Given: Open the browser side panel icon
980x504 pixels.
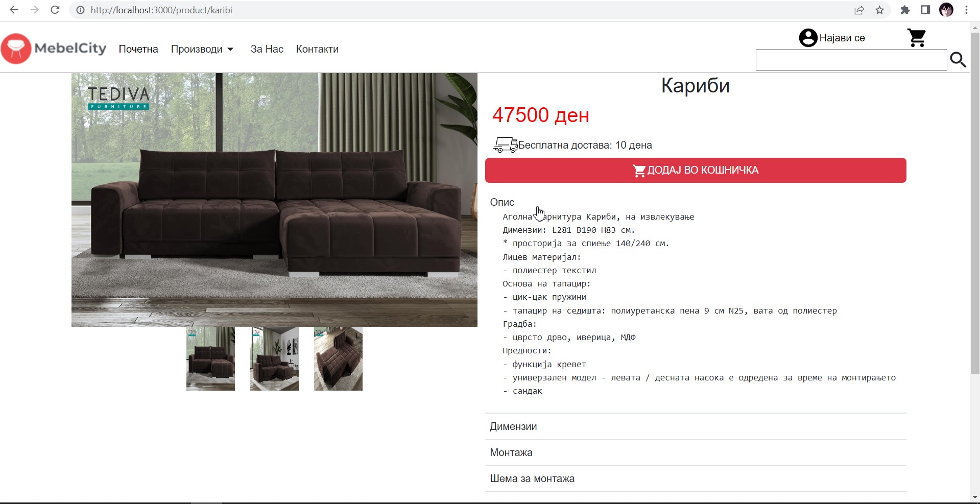Looking at the screenshot, I should [925, 10].
